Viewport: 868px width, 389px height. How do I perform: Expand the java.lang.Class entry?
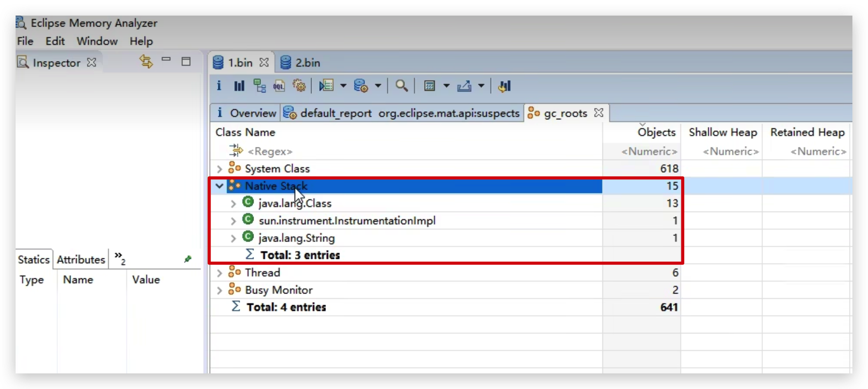(234, 203)
